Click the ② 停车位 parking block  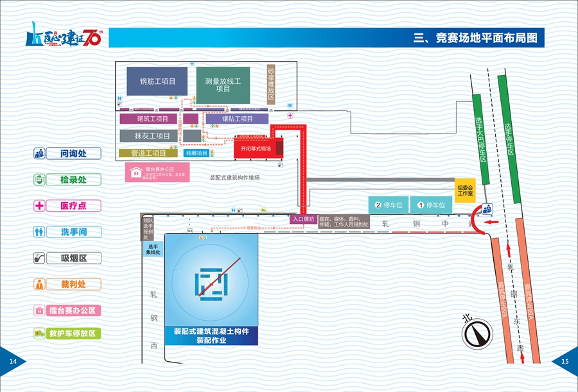click(x=389, y=205)
